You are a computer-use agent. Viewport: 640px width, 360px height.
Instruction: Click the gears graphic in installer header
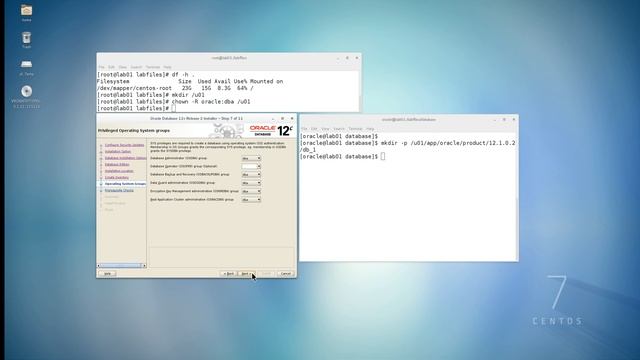[x=228, y=131]
